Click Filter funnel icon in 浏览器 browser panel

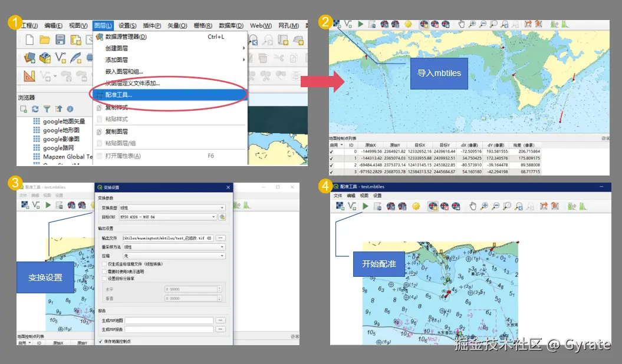click(x=47, y=109)
